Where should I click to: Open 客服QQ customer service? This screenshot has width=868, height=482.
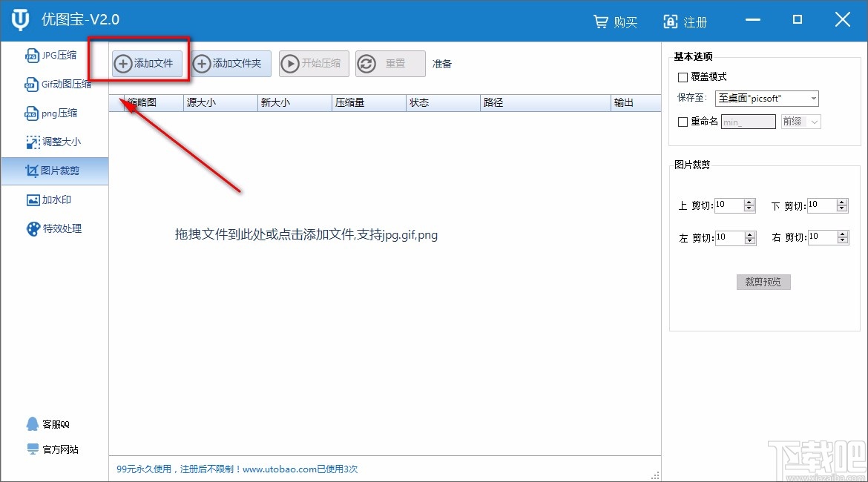pyautogui.click(x=54, y=423)
